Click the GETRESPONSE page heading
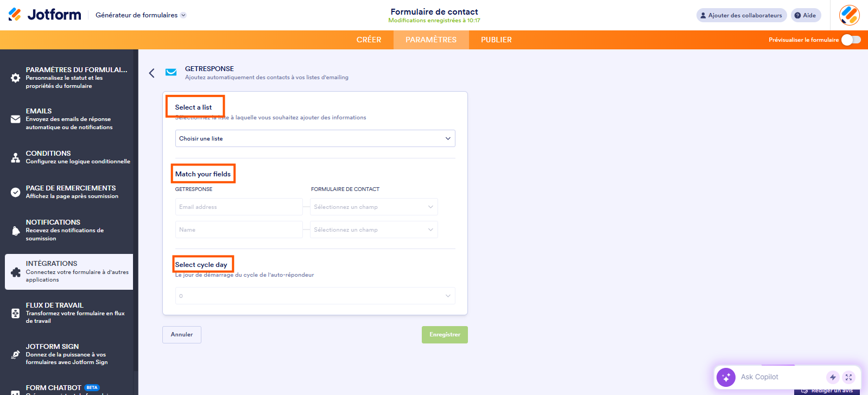This screenshot has height=395, width=868. click(210, 69)
